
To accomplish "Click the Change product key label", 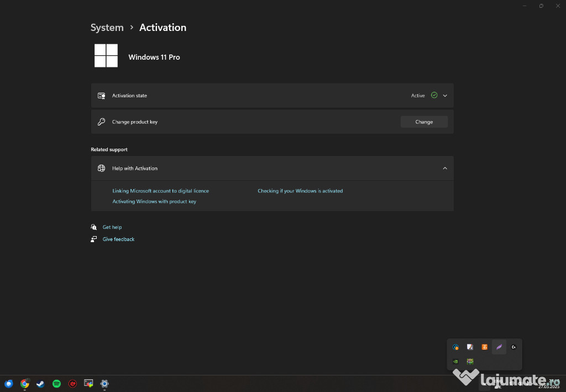I will point(135,122).
